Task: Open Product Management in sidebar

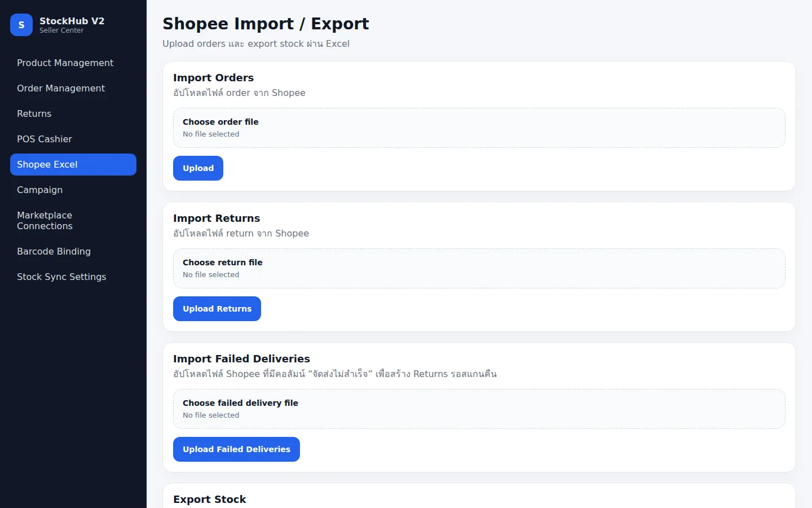Action: click(73, 63)
